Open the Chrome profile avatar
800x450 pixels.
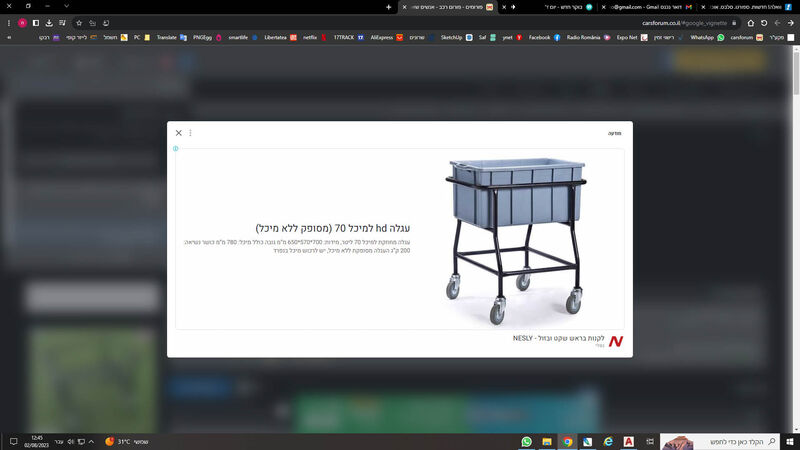pyautogui.click(x=22, y=23)
